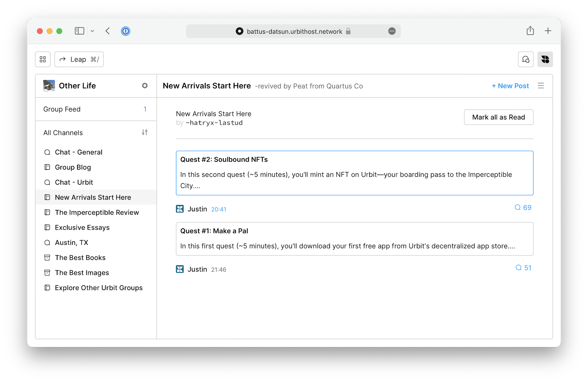Click archive icon next to The Best Images
Image resolution: width=588 pixels, height=383 pixels.
(x=47, y=273)
